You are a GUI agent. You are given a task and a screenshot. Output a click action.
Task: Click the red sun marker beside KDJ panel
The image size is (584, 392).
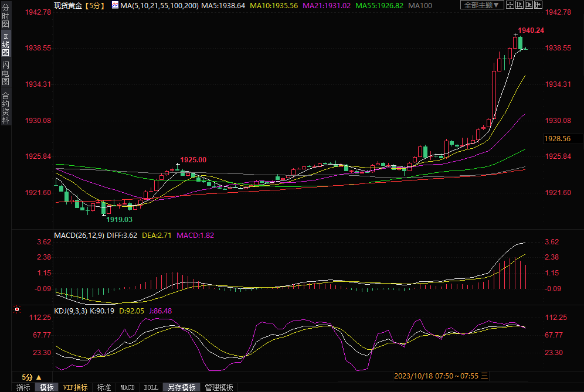tap(17, 309)
